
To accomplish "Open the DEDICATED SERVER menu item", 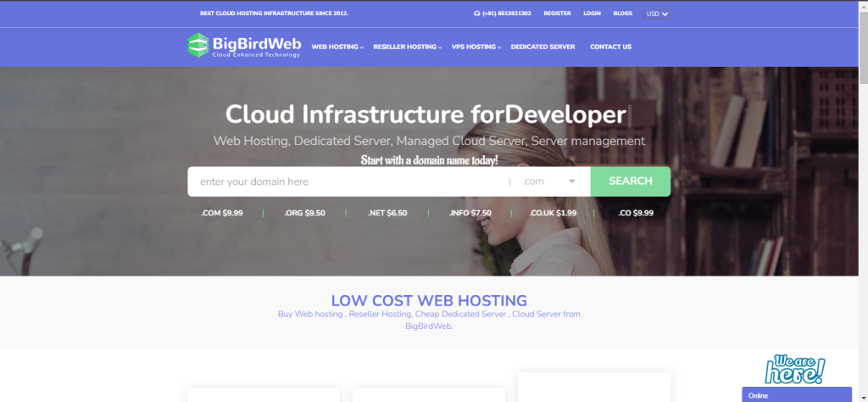I will [542, 47].
